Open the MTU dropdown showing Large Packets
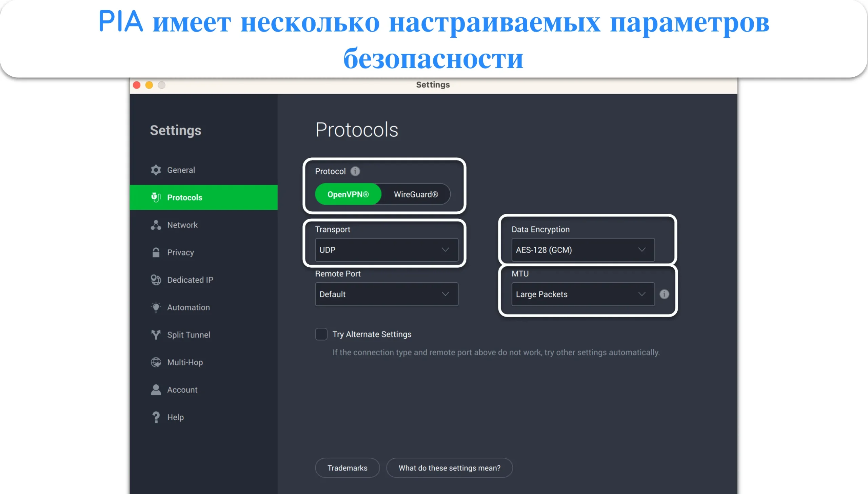The height and width of the screenshot is (494, 868). (x=583, y=294)
